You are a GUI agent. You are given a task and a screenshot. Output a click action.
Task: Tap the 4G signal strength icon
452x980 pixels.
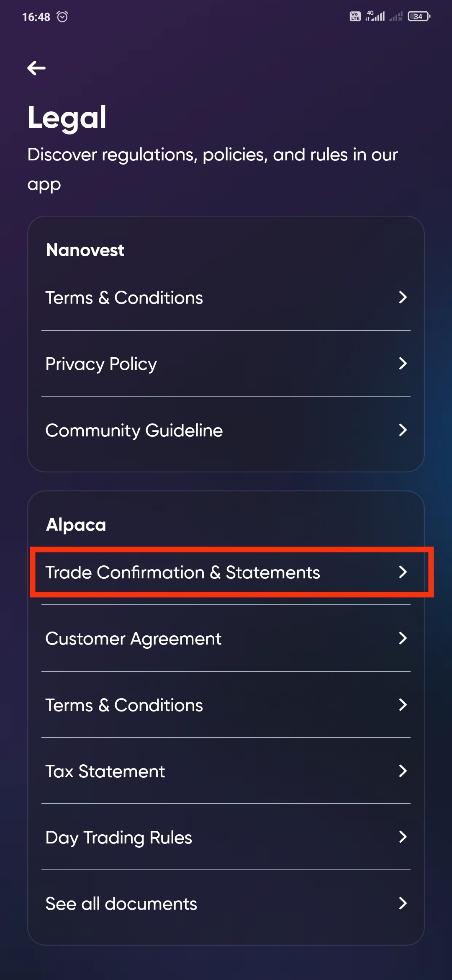click(375, 16)
